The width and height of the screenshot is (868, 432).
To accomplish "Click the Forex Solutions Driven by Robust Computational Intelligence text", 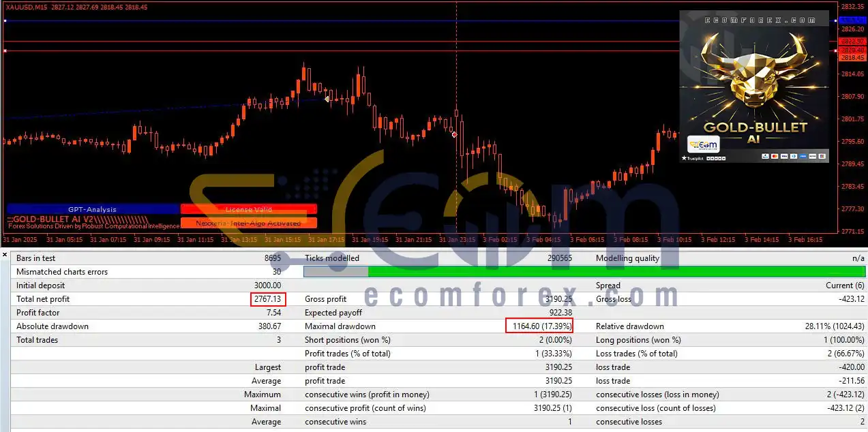I will click(93, 226).
